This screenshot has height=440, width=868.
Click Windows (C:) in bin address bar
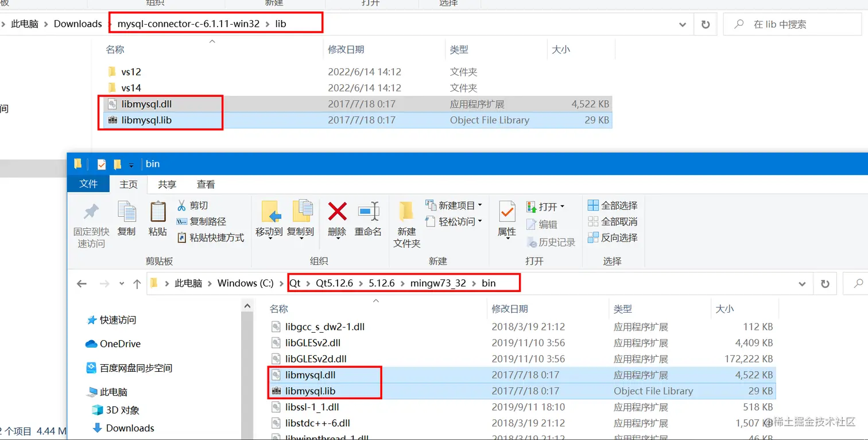point(246,283)
